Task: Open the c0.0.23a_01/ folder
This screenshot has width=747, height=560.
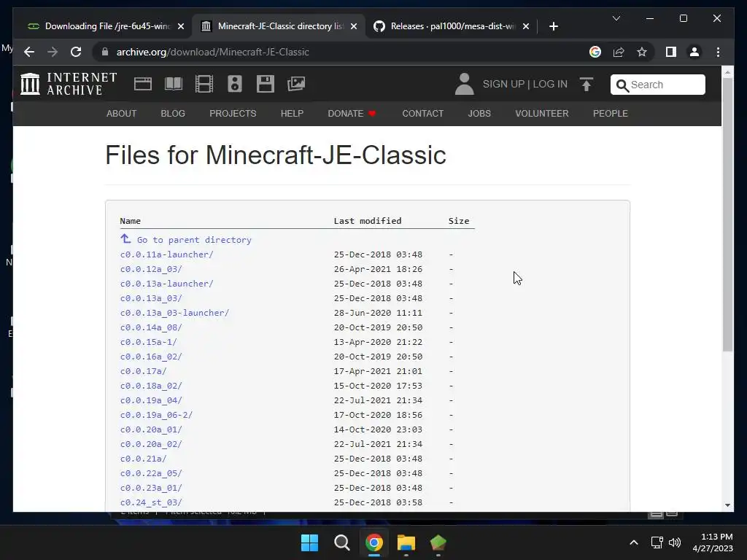Action: (x=151, y=488)
